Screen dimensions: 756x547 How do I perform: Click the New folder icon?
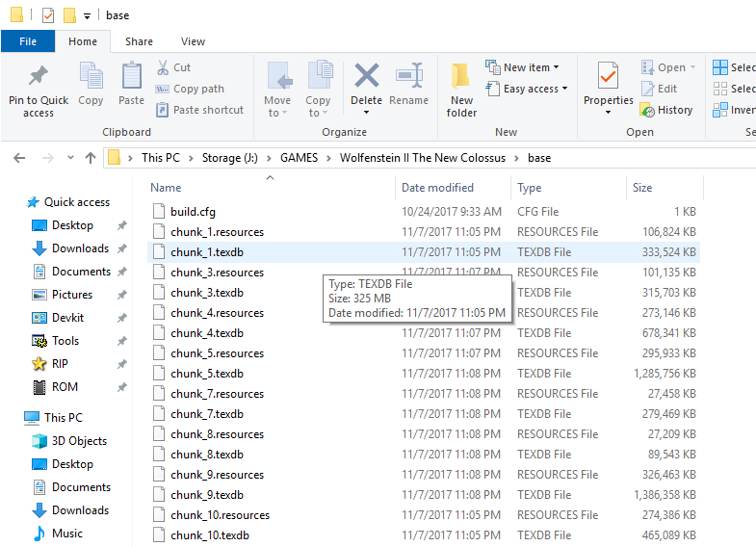pyautogui.click(x=460, y=76)
